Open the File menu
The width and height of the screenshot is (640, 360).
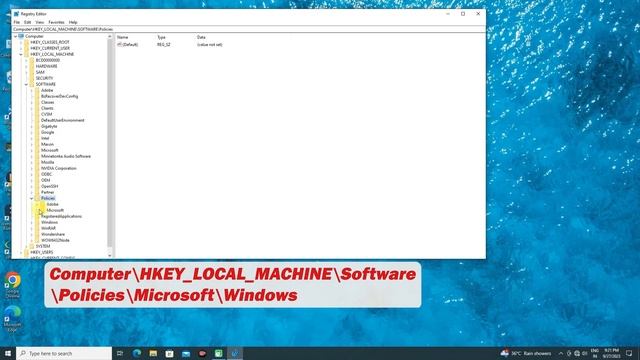coord(17,22)
